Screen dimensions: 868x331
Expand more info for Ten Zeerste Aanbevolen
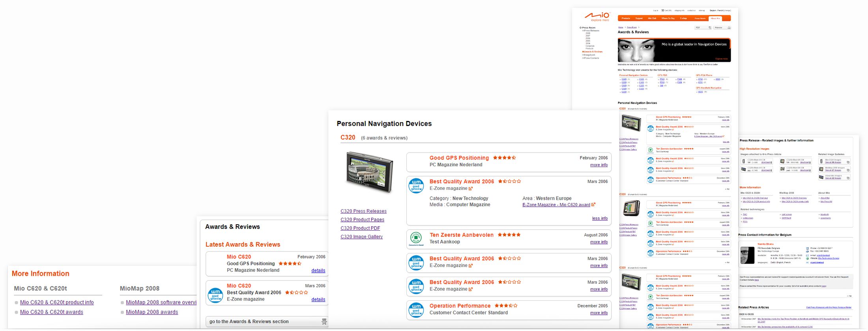[599, 242]
